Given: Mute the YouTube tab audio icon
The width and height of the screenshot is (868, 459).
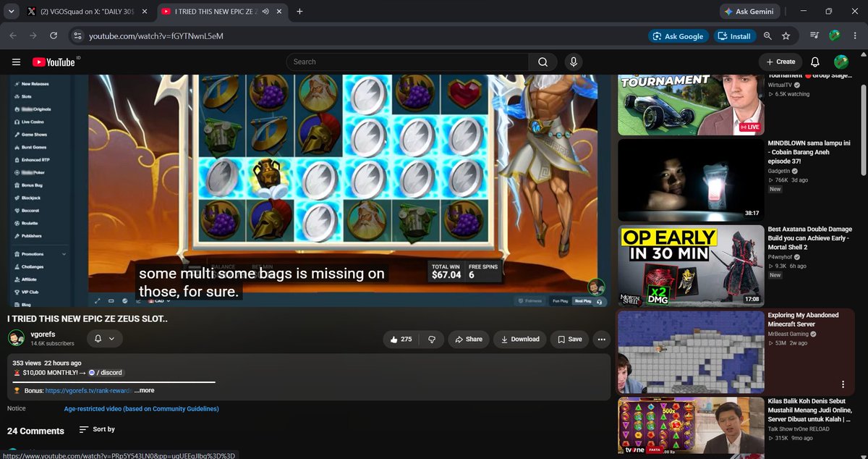Looking at the screenshot, I should click(265, 12).
